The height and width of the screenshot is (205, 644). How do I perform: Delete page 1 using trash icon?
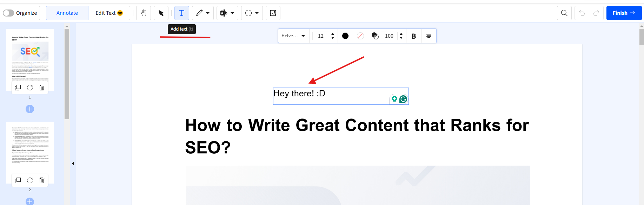click(42, 88)
